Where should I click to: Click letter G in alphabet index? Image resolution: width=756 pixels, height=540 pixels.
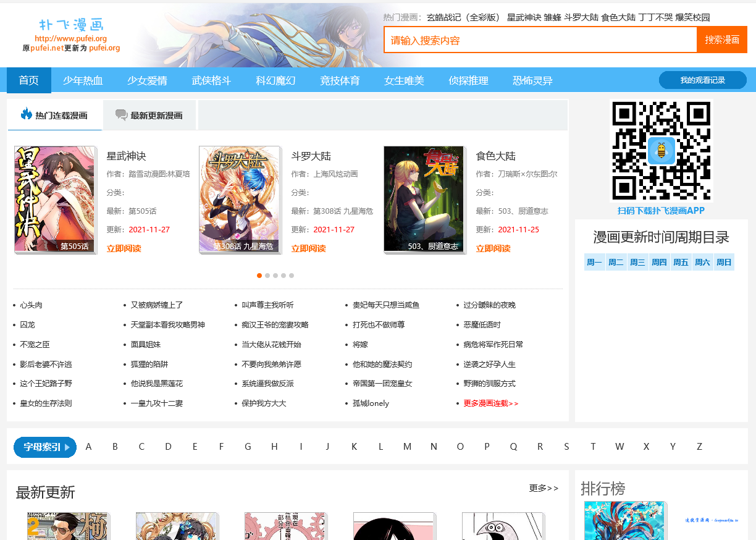coord(248,447)
